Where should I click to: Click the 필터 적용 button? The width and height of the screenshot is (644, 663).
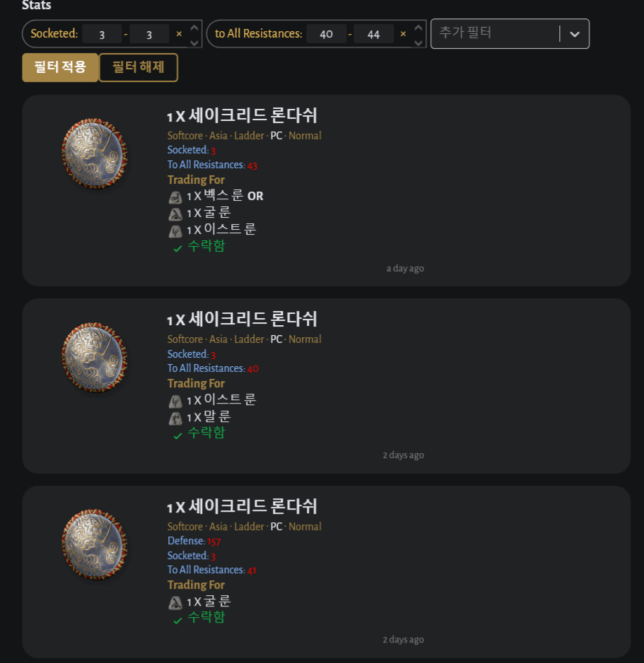click(x=60, y=68)
